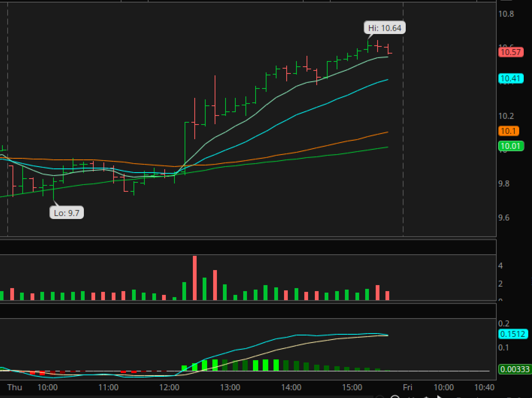Click the green 0.00333 histogram value label
This screenshot has width=532, height=398.
point(515,369)
